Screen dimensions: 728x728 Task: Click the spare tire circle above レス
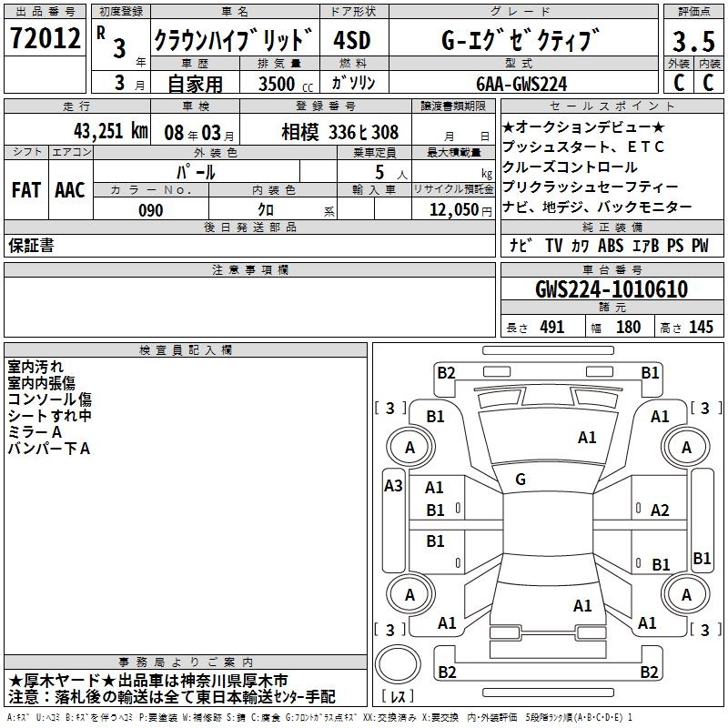398,664
